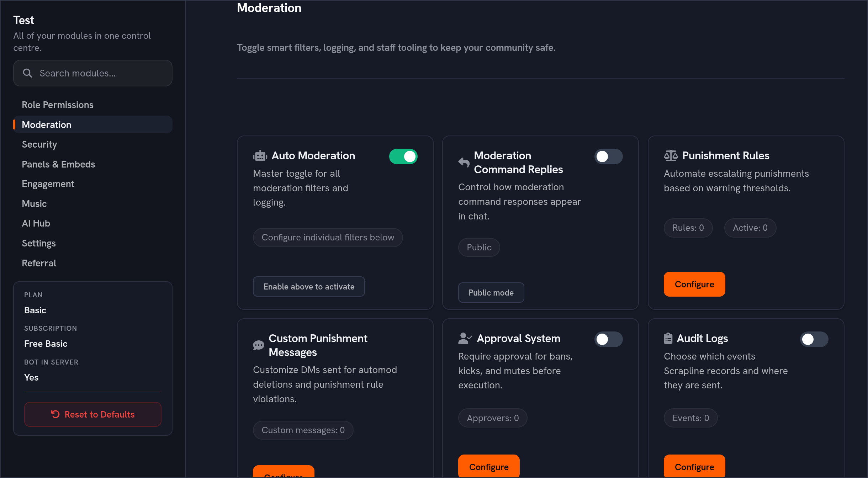This screenshot has height=478, width=868.
Task: Disable the Auto Moderation toggle
Action: [403, 156]
